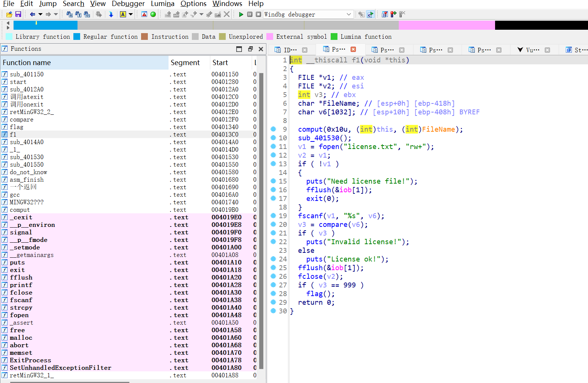Open dropdown next to yellow 'A' icon

tap(131, 14)
